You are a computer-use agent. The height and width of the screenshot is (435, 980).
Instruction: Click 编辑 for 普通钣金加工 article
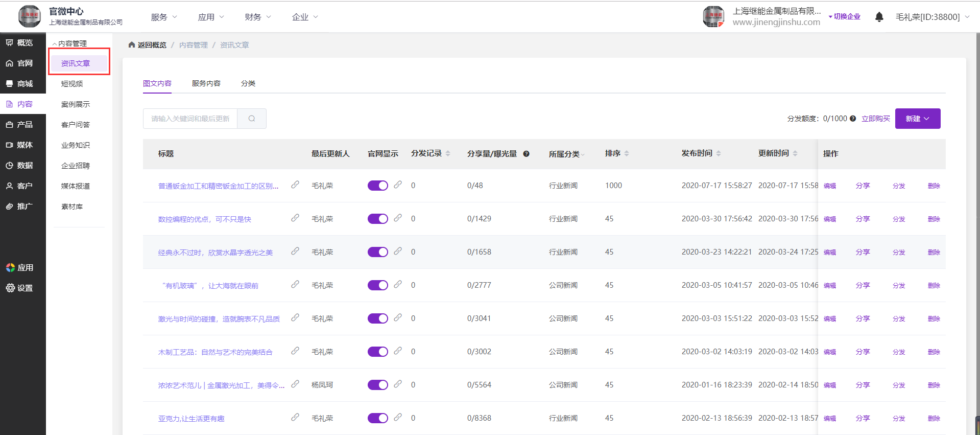830,186
